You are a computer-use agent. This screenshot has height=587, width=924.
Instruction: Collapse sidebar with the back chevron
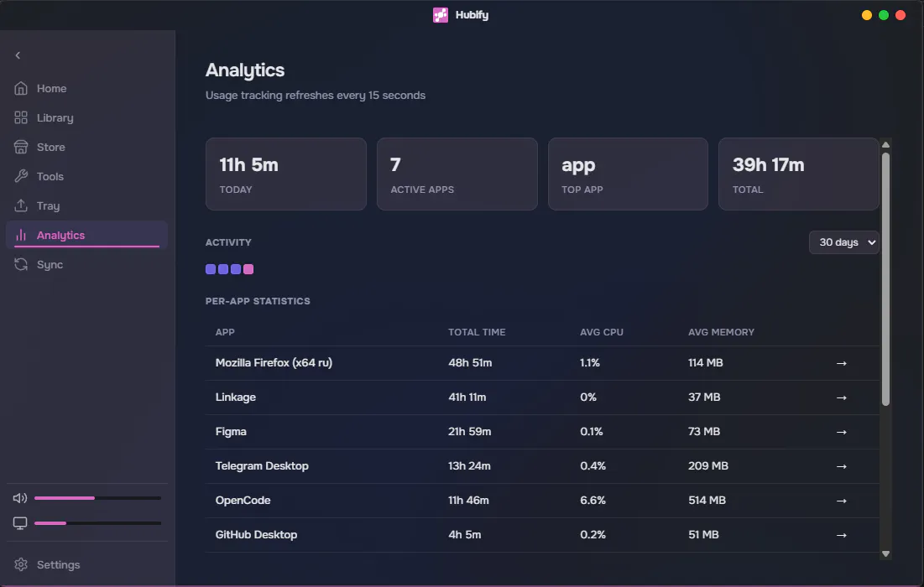(18, 55)
